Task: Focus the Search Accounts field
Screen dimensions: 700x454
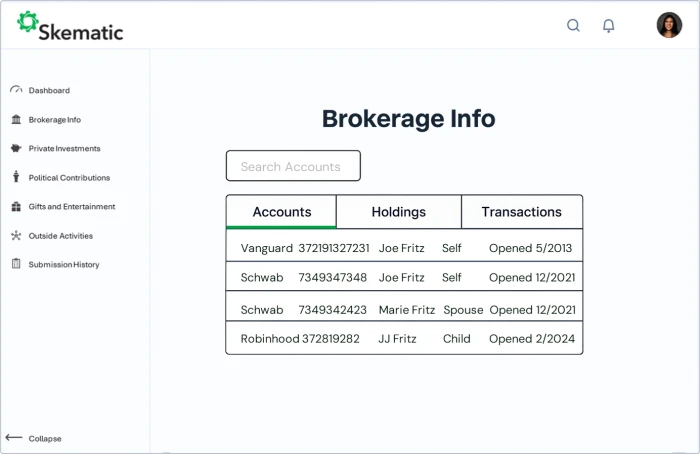Action: coord(293,166)
